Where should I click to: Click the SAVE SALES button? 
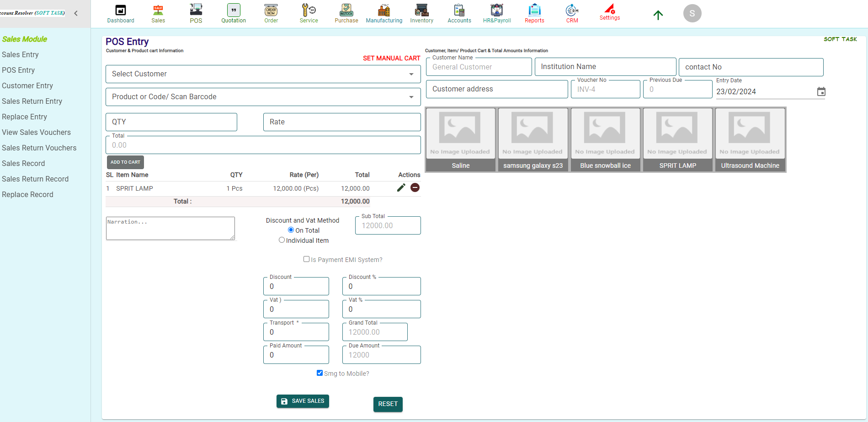302,401
